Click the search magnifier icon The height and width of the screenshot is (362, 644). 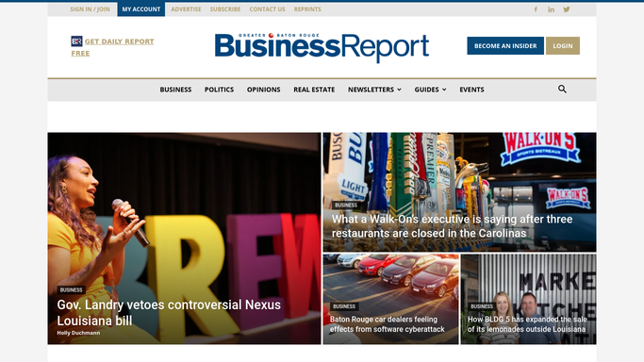point(562,89)
